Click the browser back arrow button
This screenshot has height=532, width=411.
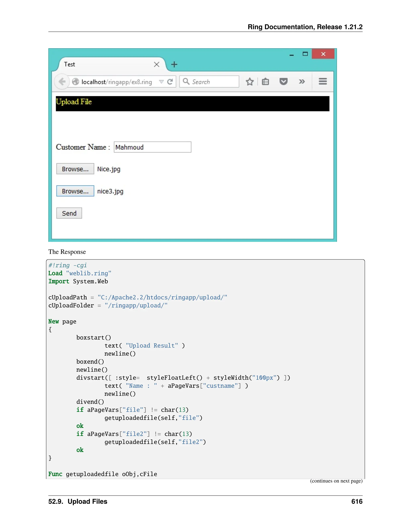[x=62, y=82]
